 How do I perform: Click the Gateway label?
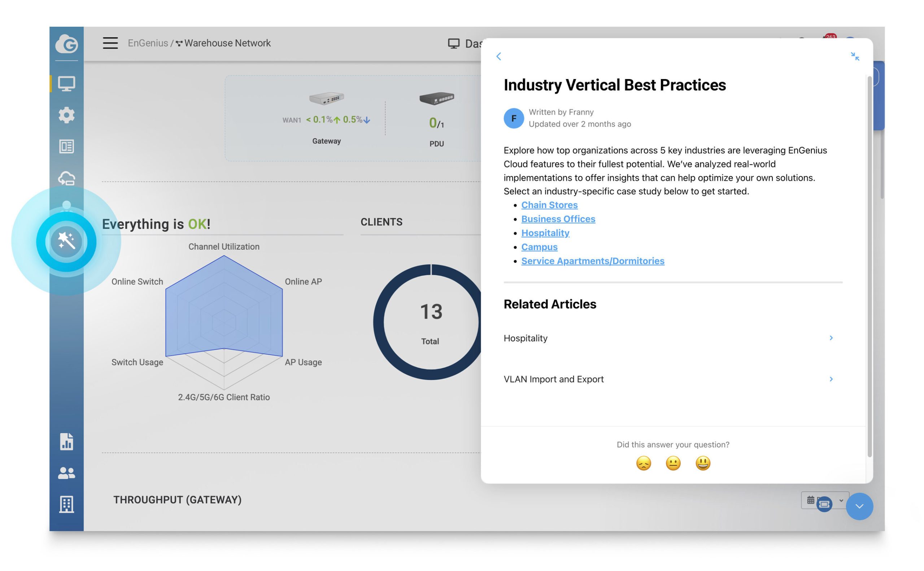(327, 141)
